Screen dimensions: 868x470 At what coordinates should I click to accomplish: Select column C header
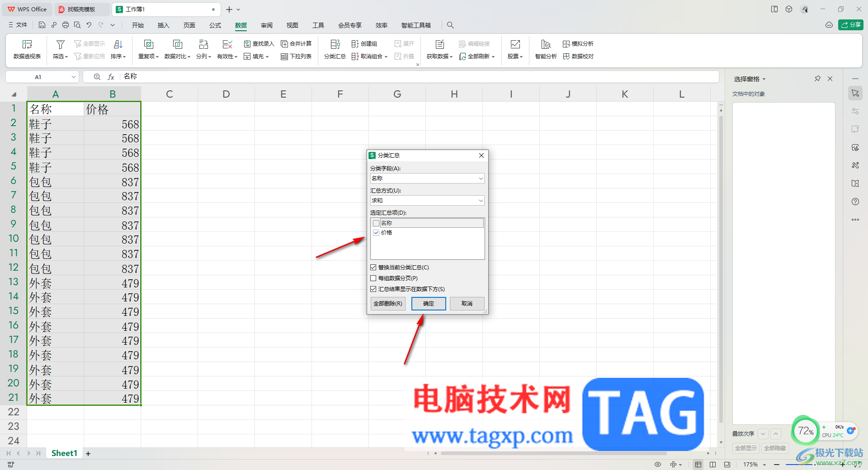click(x=170, y=94)
